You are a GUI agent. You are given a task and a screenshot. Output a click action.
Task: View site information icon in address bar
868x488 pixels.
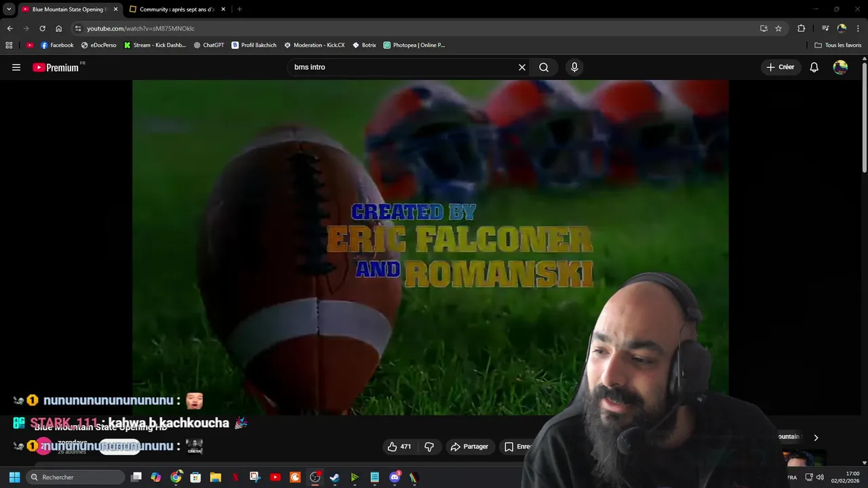[78, 28]
